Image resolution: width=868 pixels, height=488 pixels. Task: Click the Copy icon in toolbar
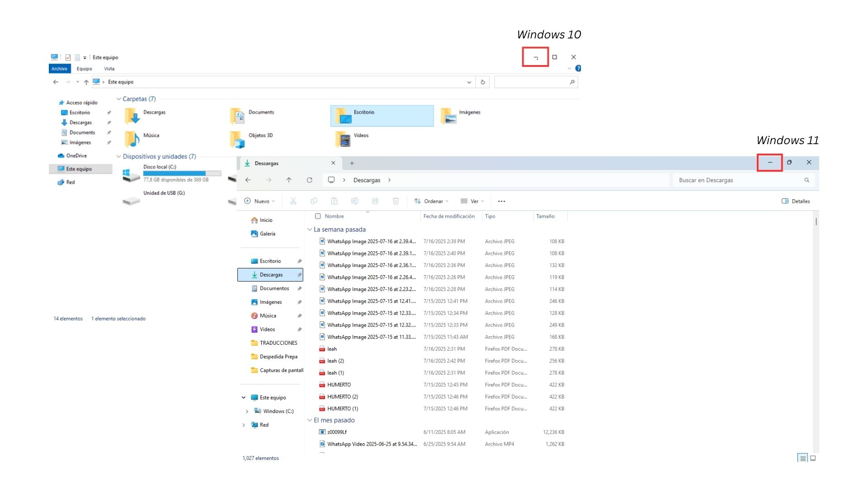click(x=314, y=201)
